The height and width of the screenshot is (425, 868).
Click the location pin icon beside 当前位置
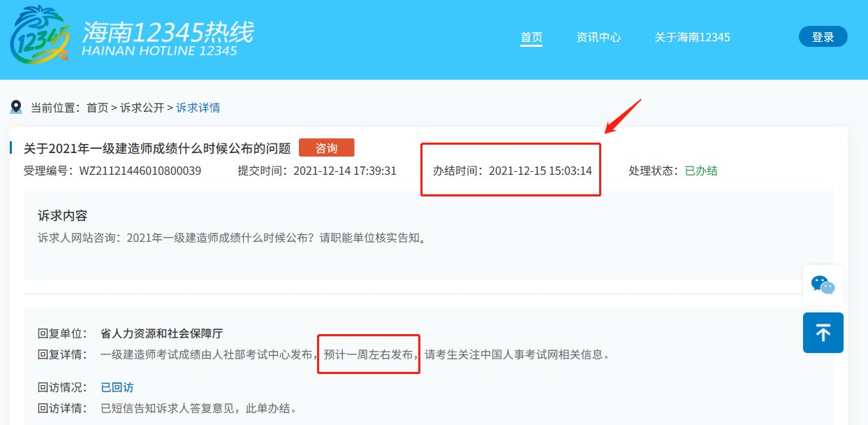[x=16, y=107]
